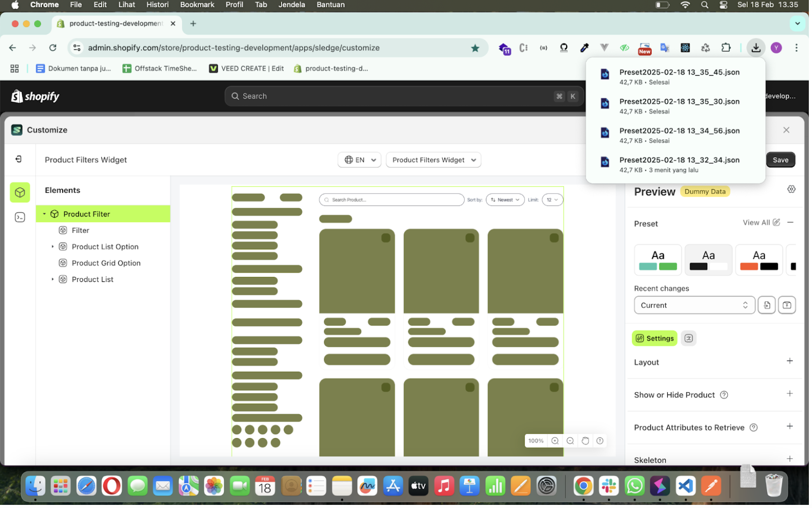Open the Histori menu in the menu bar
This screenshot has width=812, height=508.
pos(157,5)
